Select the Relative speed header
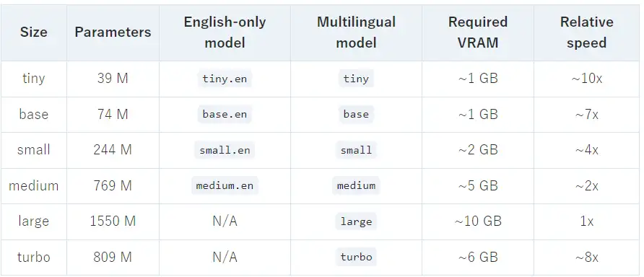Screen dimensions: 644x277 [586, 32]
